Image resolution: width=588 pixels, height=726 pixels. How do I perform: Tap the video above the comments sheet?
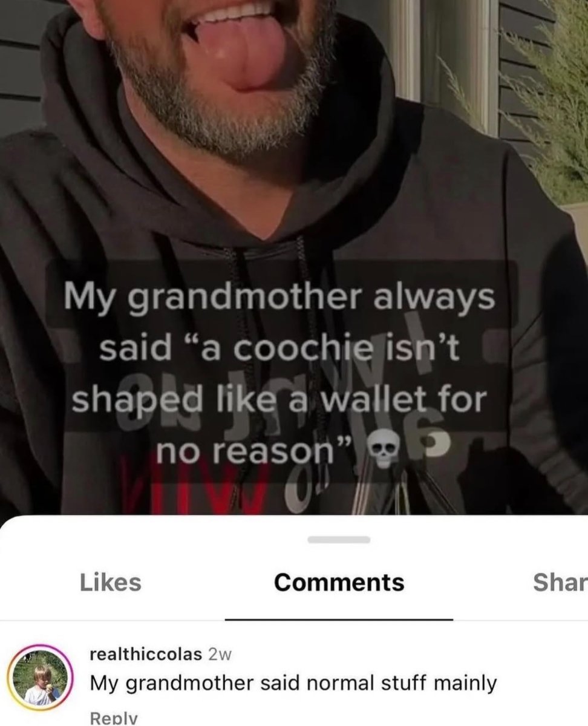294,257
